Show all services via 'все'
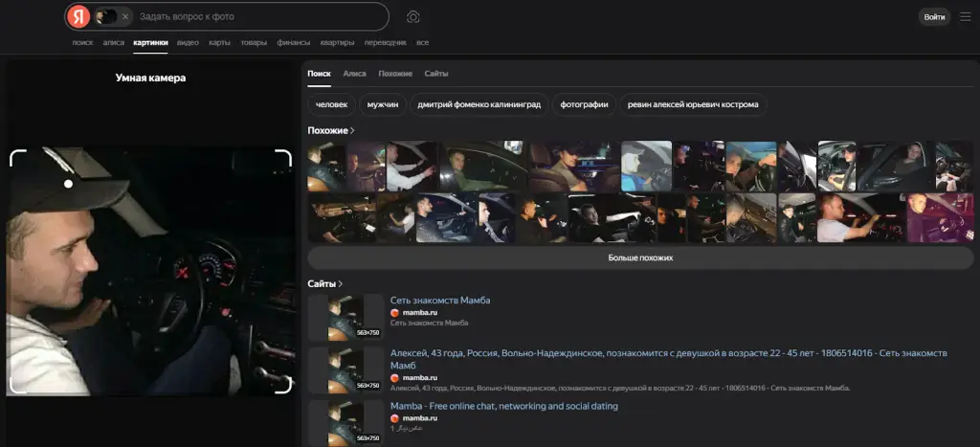The image size is (980, 447). [422, 42]
